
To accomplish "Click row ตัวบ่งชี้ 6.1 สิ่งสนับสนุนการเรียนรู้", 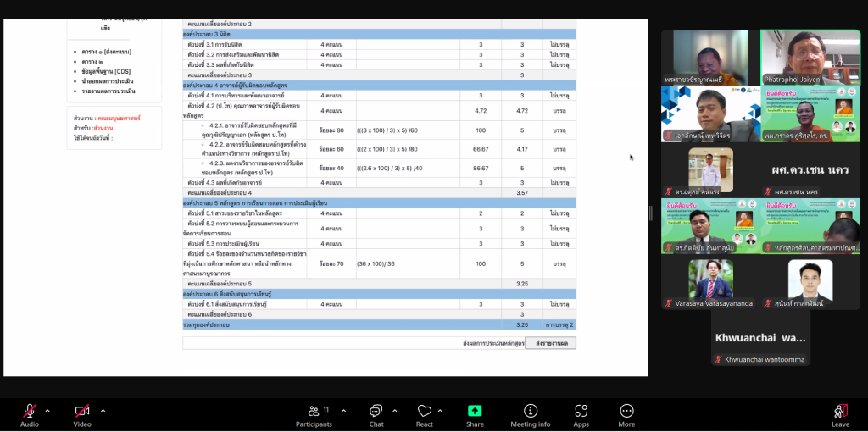I will tap(379, 304).
